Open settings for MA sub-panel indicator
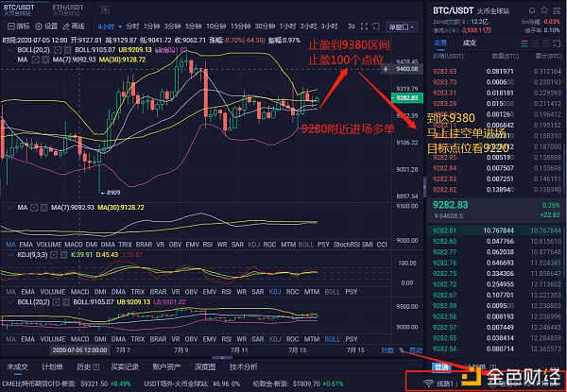This screenshot has height=392, width=567. click(x=34, y=208)
